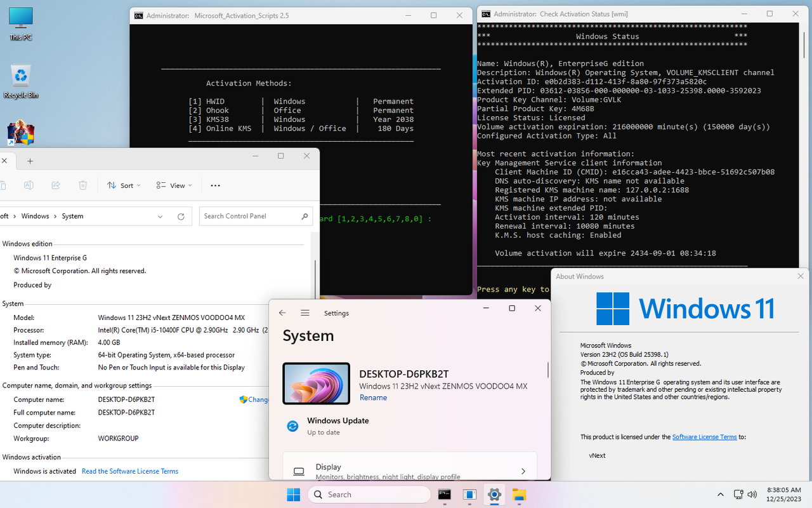Click the Share icon in Control Panel toolbar
Viewport: 812px width, 508px height.
click(x=56, y=185)
